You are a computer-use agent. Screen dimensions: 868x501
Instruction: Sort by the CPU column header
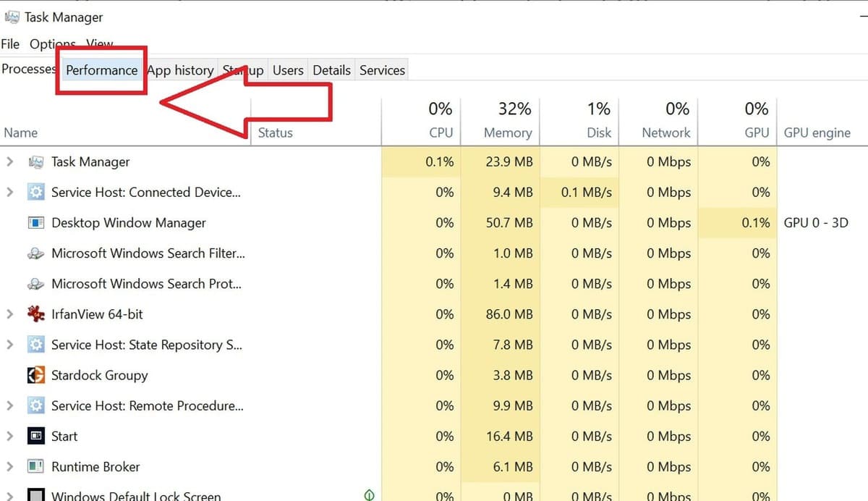click(x=441, y=132)
